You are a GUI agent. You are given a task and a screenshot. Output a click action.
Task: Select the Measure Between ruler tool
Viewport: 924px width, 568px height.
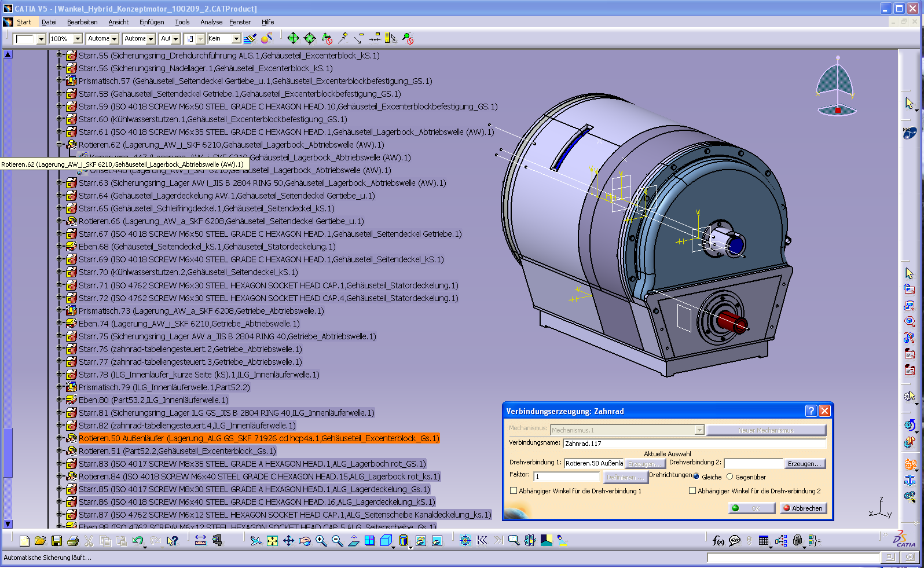pos(200,541)
